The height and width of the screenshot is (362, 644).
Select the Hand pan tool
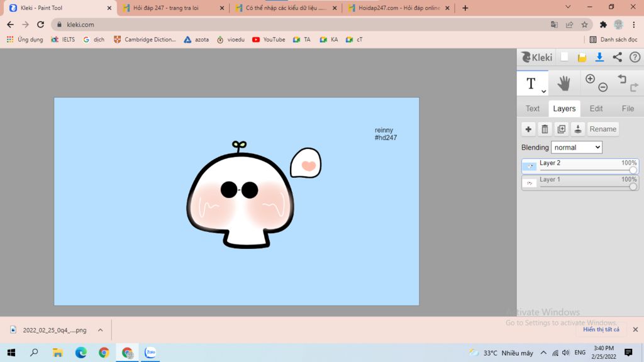coord(563,84)
